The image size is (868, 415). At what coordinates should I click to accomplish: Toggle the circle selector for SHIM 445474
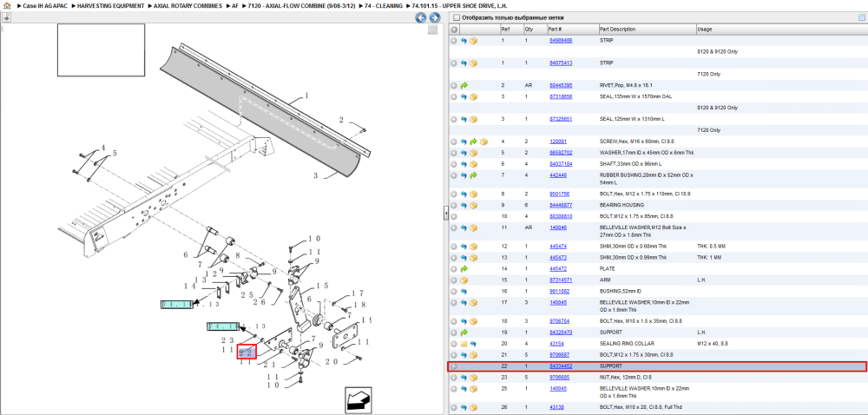(x=454, y=247)
